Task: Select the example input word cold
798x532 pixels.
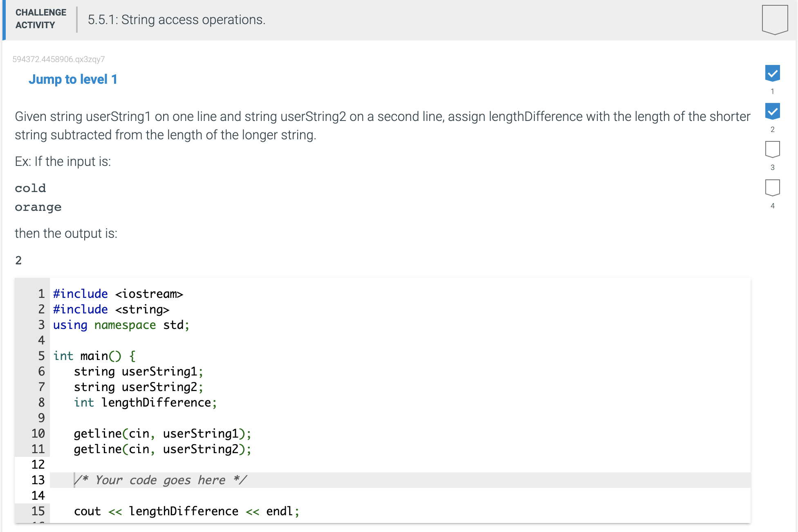Action: click(x=30, y=188)
